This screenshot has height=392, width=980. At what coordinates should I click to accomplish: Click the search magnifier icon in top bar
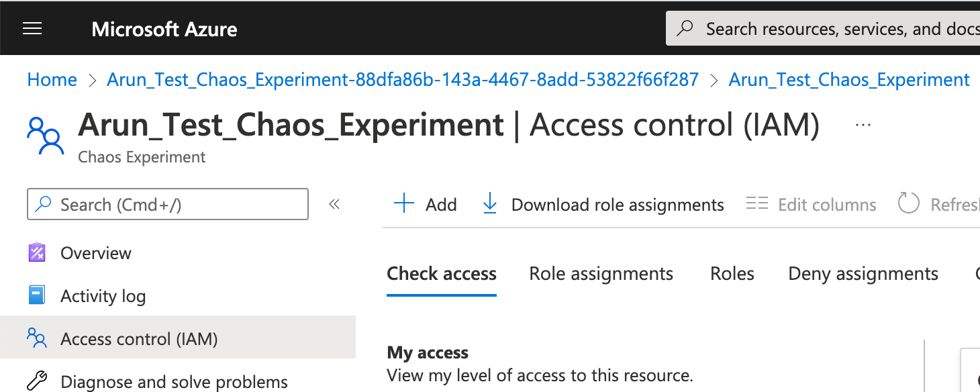685,29
